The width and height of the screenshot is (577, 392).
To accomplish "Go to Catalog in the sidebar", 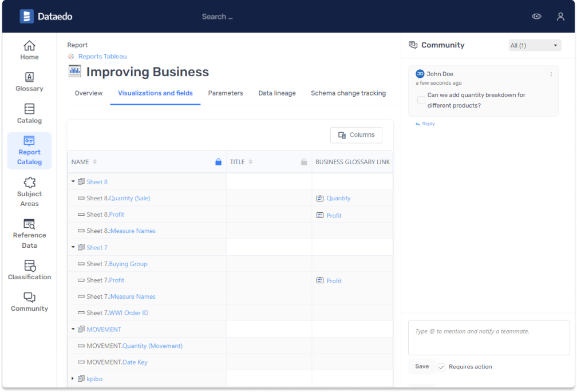I will 29,109.
